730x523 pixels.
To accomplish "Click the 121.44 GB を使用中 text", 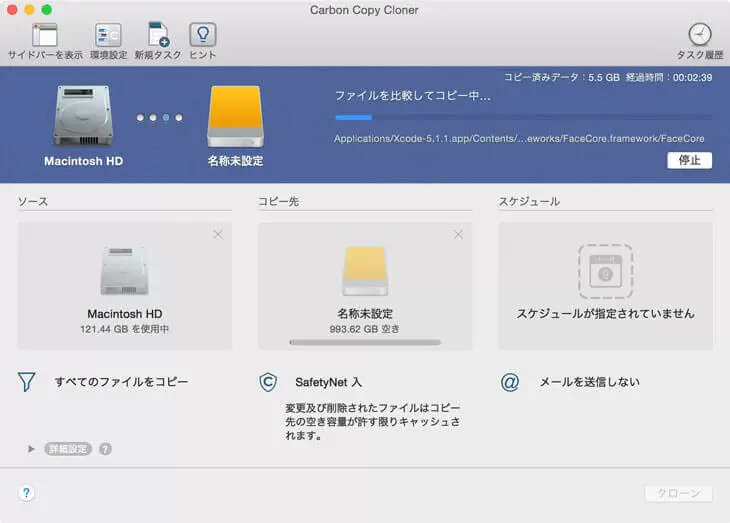I will pyautogui.click(x=124, y=329).
